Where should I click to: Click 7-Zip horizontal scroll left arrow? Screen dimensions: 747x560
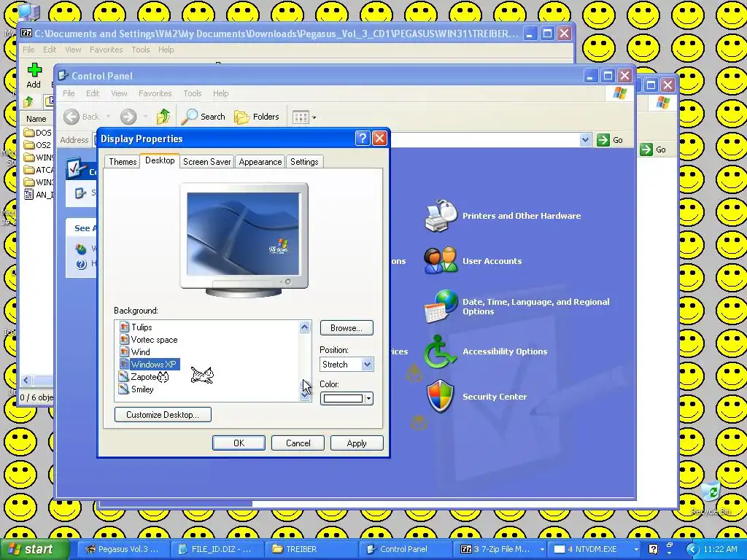coord(27,380)
